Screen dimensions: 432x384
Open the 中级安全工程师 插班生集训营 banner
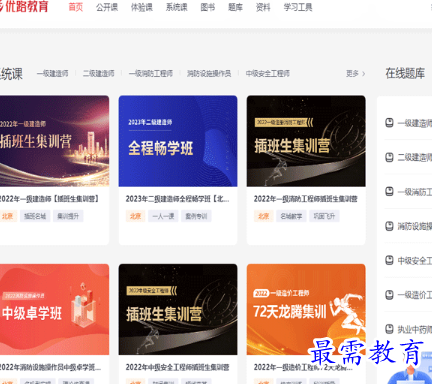coord(178,309)
